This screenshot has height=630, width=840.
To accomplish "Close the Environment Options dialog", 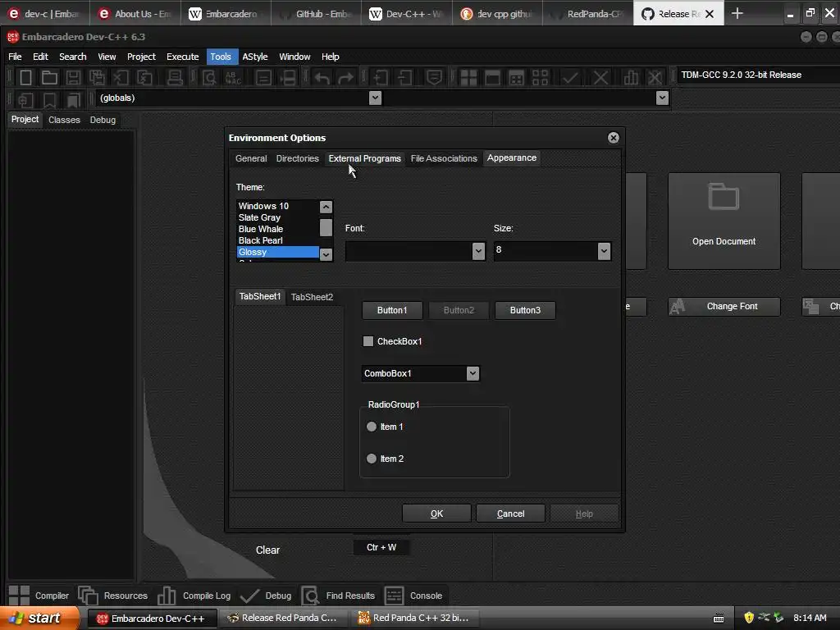I will tap(614, 138).
